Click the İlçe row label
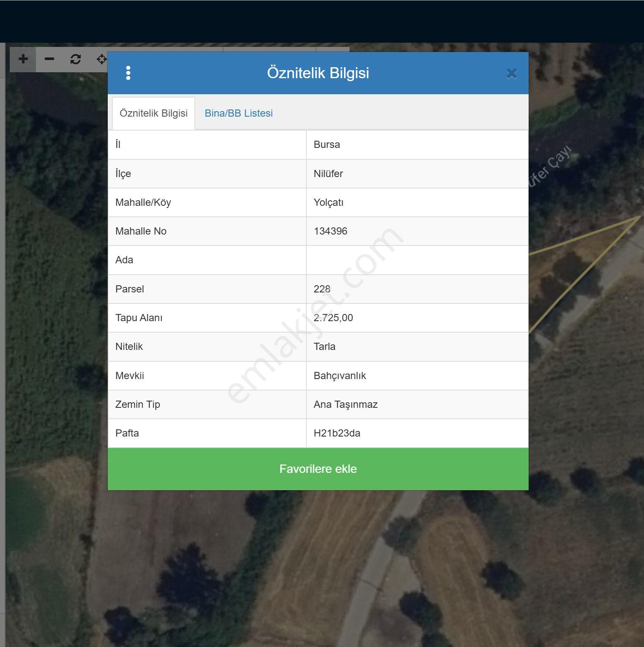 [x=123, y=174]
